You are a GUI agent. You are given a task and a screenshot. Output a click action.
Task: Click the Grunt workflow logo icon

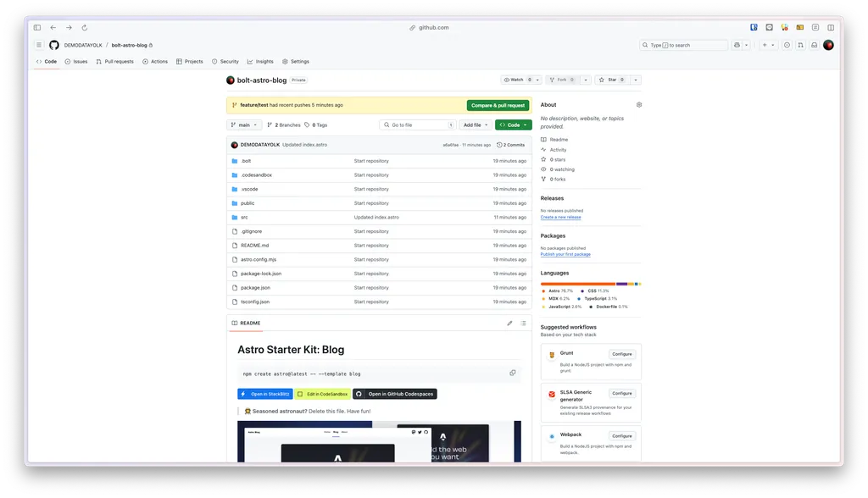tap(551, 355)
